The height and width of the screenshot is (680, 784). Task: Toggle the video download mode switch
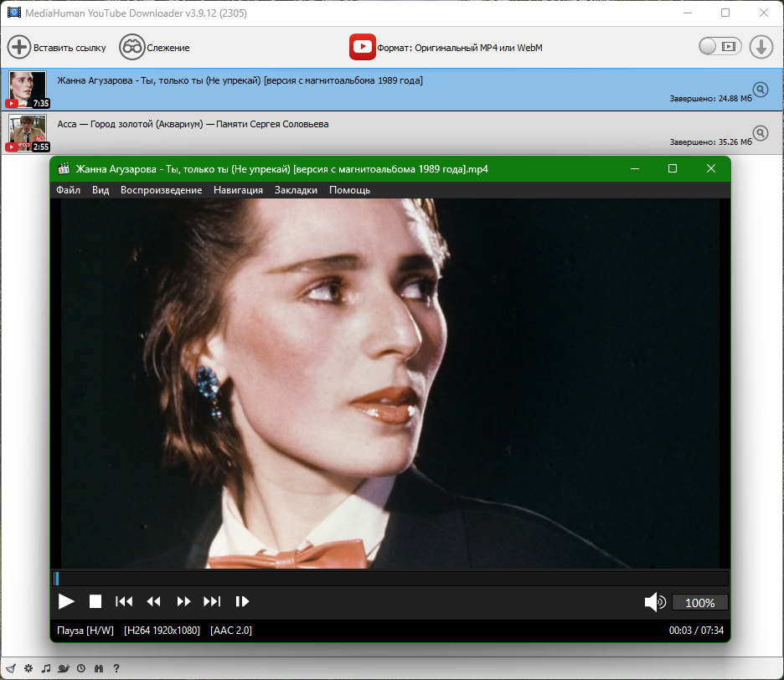[x=720, y=47]
